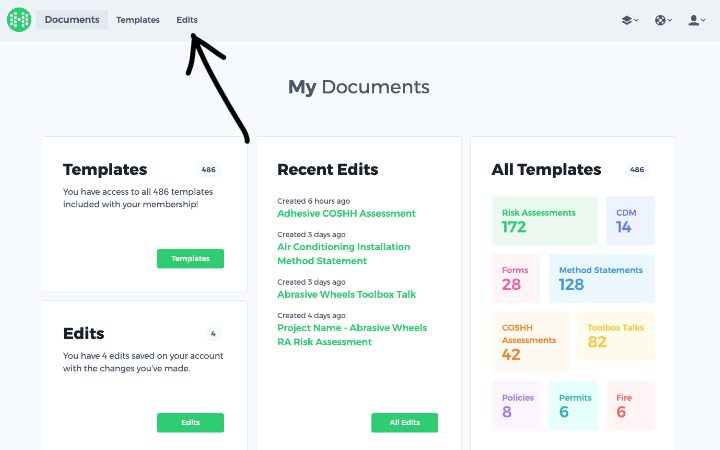
Task: Open the help lifebuoy dropdown icon
Action: coord(663,20)
